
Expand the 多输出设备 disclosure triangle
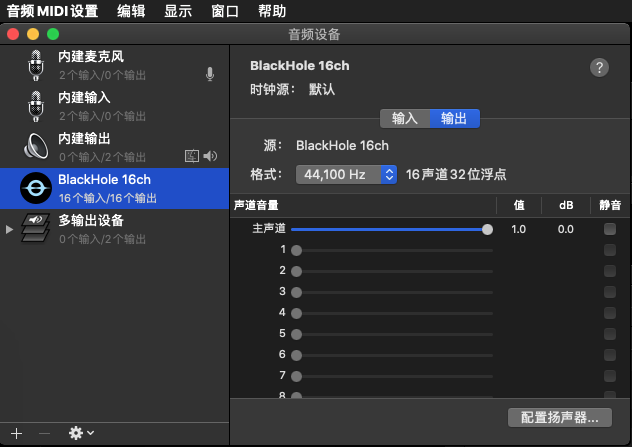tap(10, 229)
